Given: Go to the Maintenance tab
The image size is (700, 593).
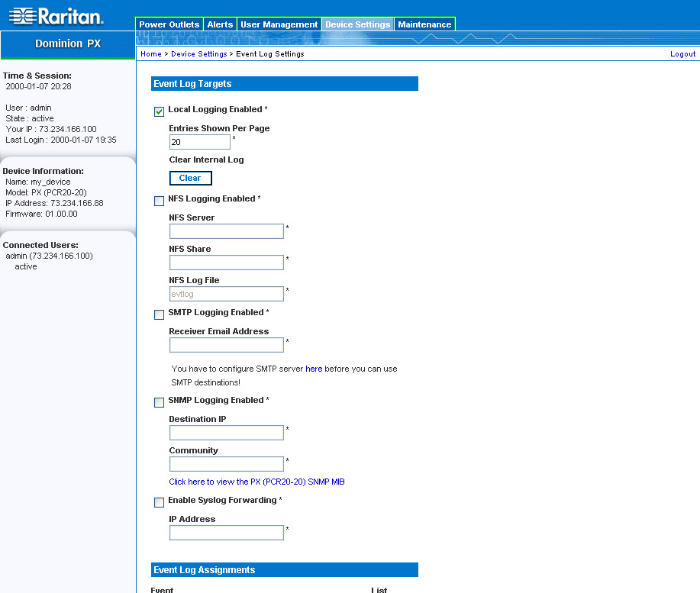Looking at the screenshot, I should [424, 24].
